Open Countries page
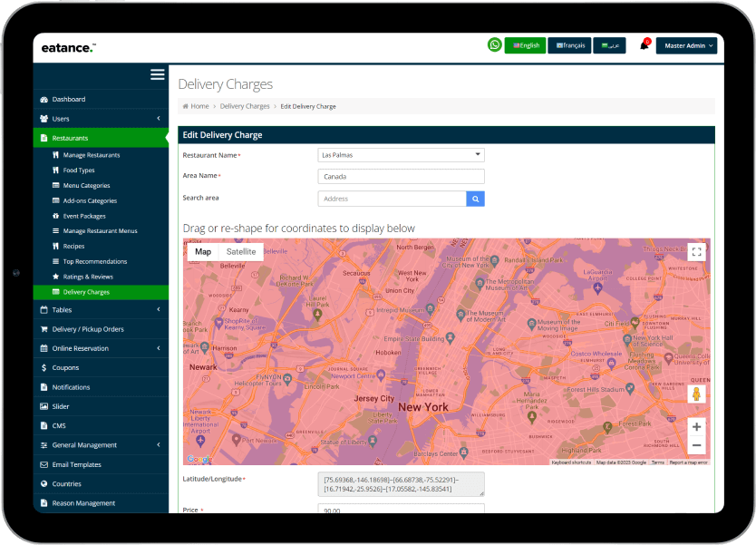 click(x=101, y=483)
